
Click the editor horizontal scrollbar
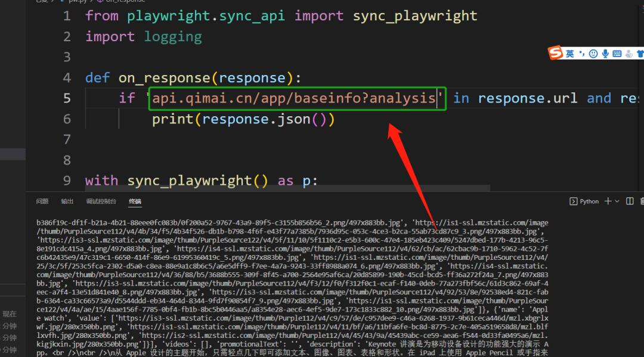[x=287, y=188]
